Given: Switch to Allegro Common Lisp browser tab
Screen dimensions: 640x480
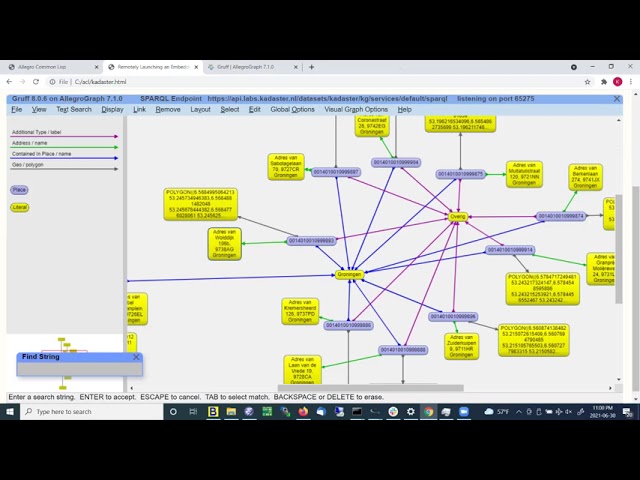Looking at the screenshot, I should [51, 67].
